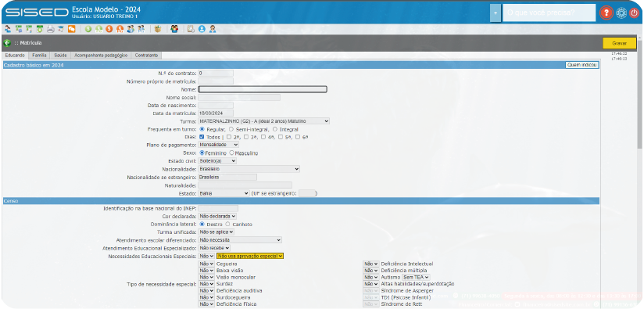
Task: Click the Nome social input field
Action: 239,97
